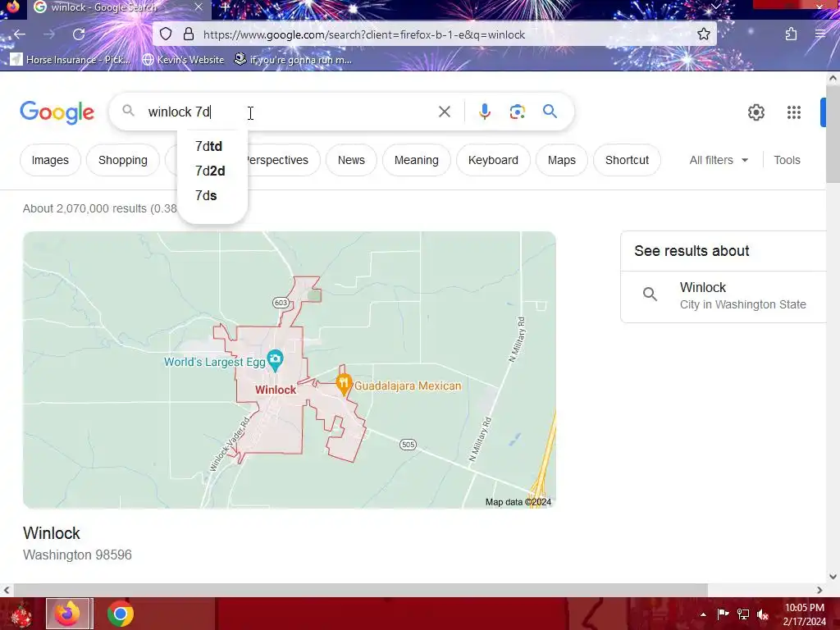Open the taskbar clock and date
Image resolution: width=840 pixels, height=630 pixels.
pos(804,614)
